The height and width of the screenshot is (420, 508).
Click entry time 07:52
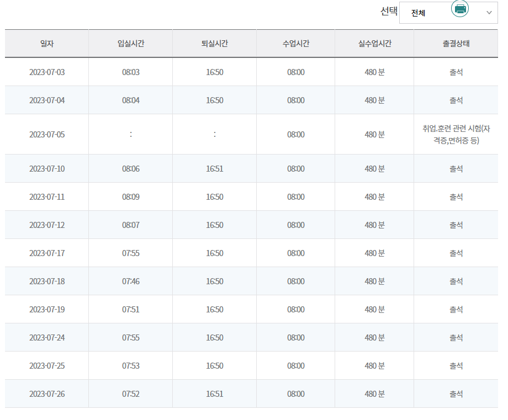pyautogui.click(x=130, y=394)
